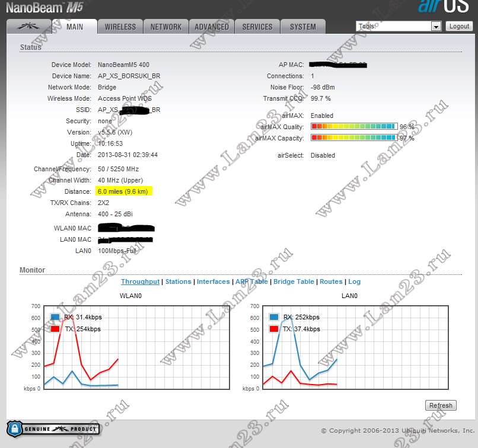Click the Transmit CCQ value 99.7 %

pyautogui.click(x=321, y=98)
